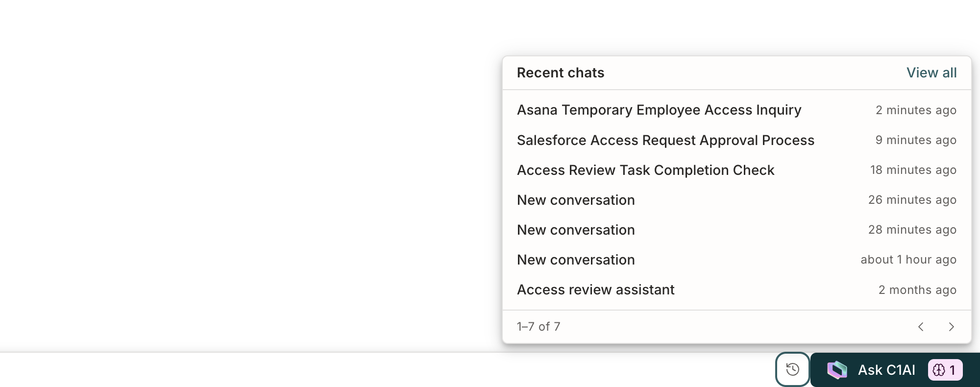Click the 2 minutes ago timestamp
This screenshot has height=387, width=980.
(x=916, y=110)
